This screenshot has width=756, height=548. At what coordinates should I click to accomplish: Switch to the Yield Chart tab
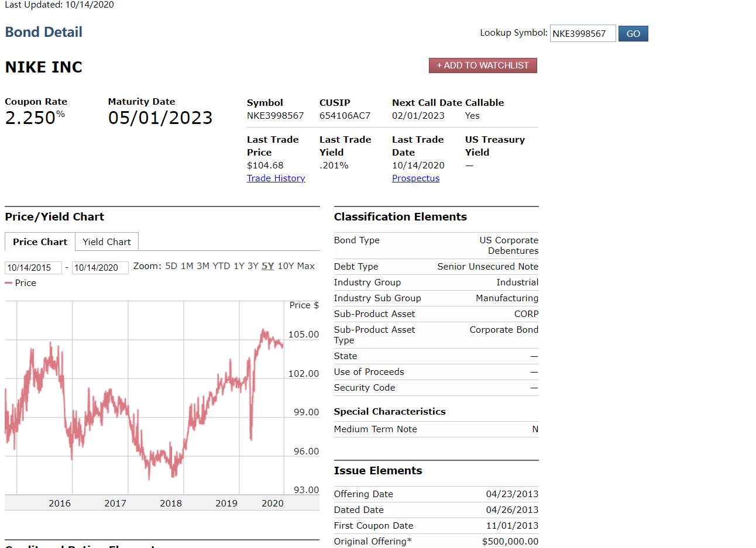click(106, 242)
